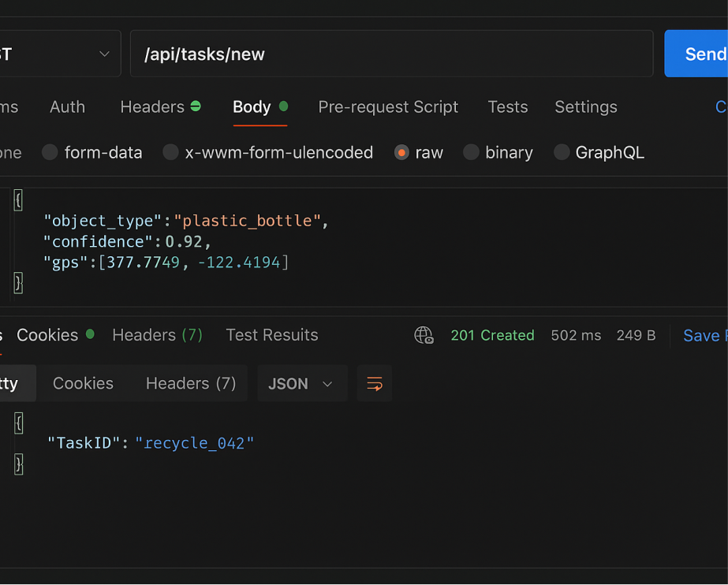Open the Test Results tab
The height and width of the screenshot is (585, 728).
tap(272, 335)
